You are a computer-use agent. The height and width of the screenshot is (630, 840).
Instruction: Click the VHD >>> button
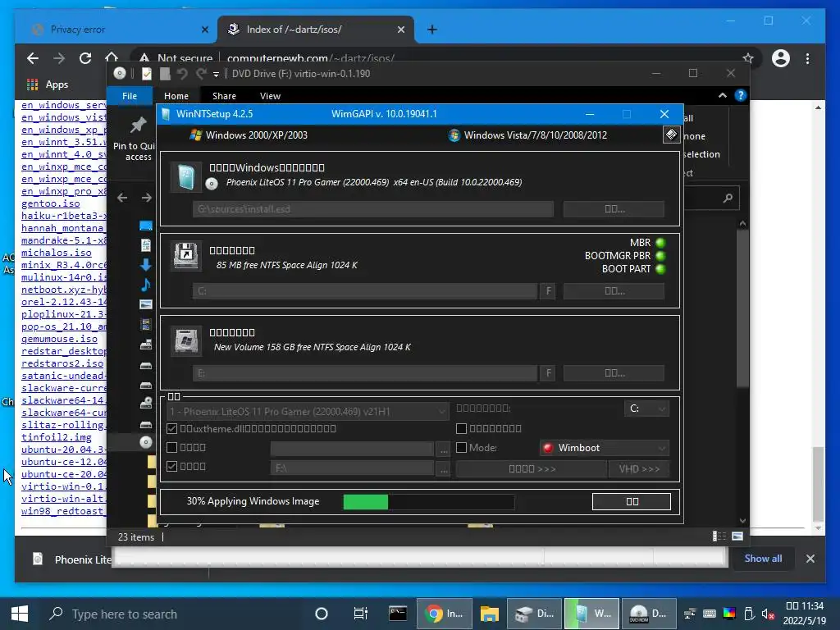[x=639, y=468]
